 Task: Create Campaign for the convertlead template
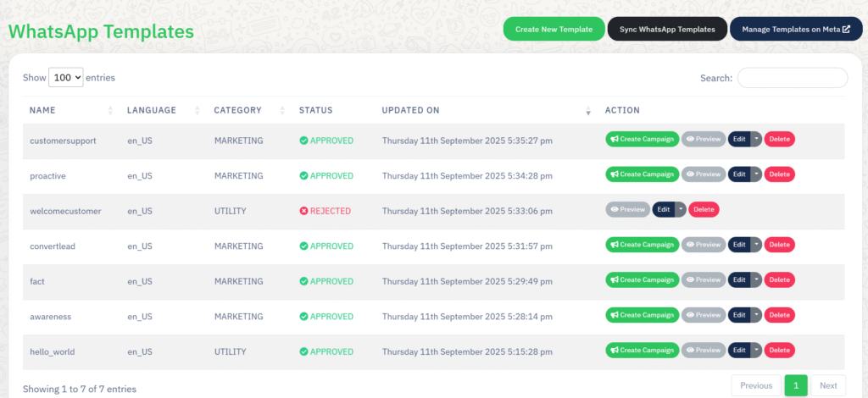(643, 245)
